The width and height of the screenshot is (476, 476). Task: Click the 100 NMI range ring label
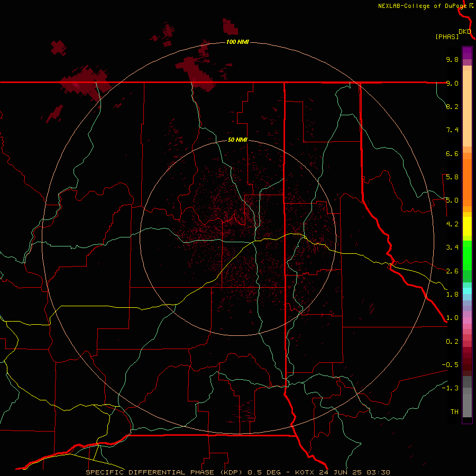237,42
